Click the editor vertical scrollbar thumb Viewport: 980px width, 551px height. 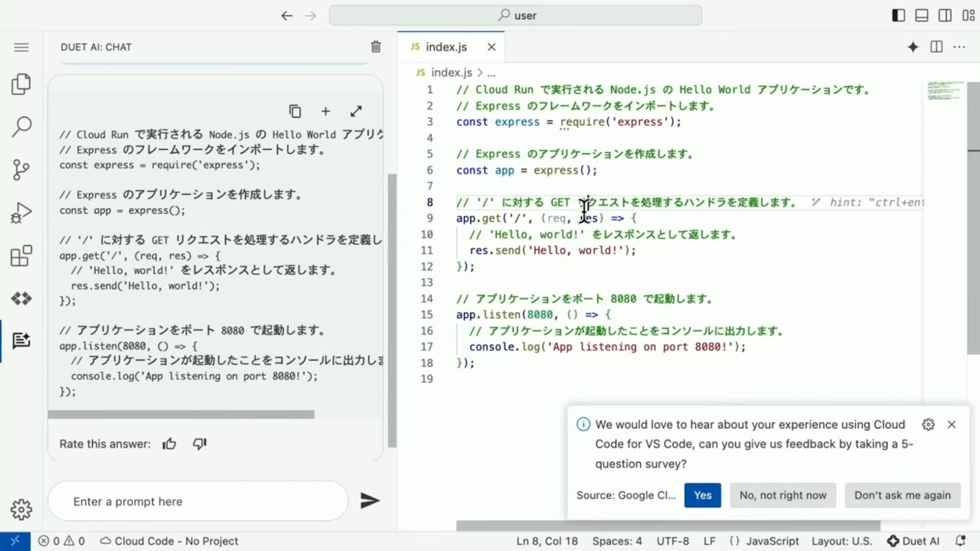pyautogui.click(x=973, y=217)
